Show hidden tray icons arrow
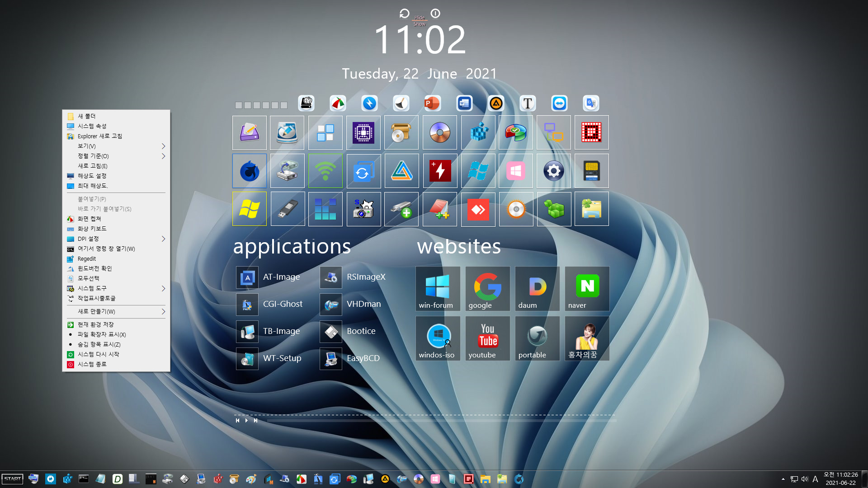Image resolution: width=868 pixels, height=488 pixels. (783, 479)
